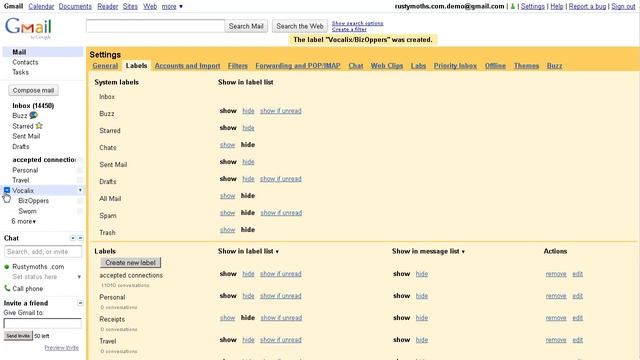Screen dimensions: 640x360
Task: Show the Chats system label
Action: [x=227, y=145]
